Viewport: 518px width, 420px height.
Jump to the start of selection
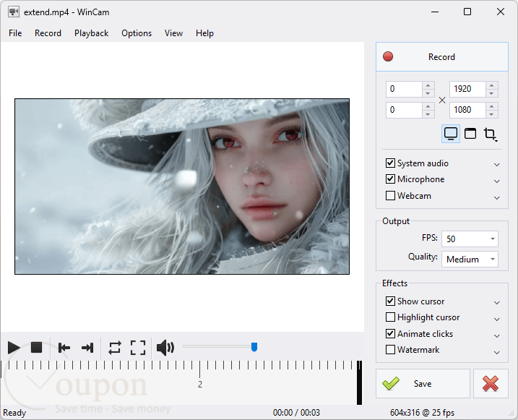pyautogui.click(x=64, y=348)
